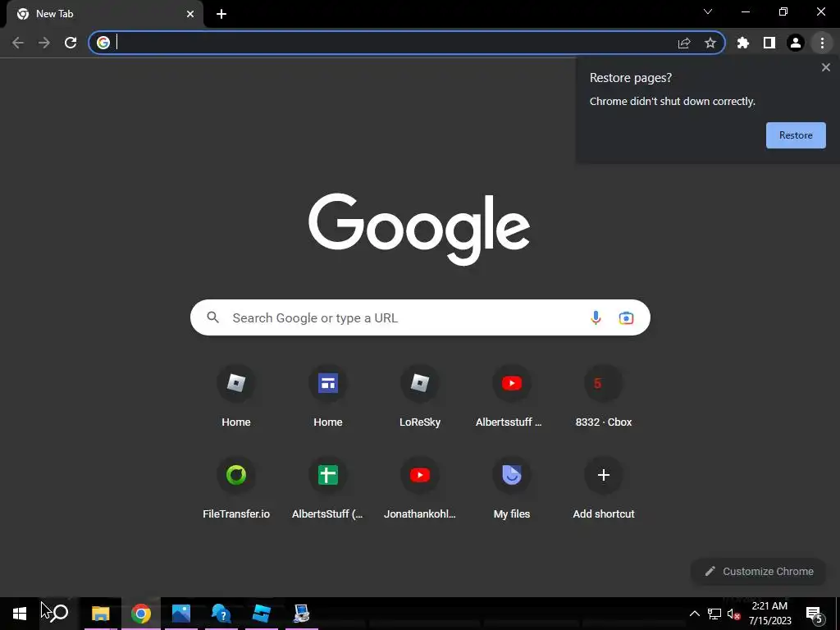Click the browser back arrow
The image size is (840, 630).
(x=18, y=43)
